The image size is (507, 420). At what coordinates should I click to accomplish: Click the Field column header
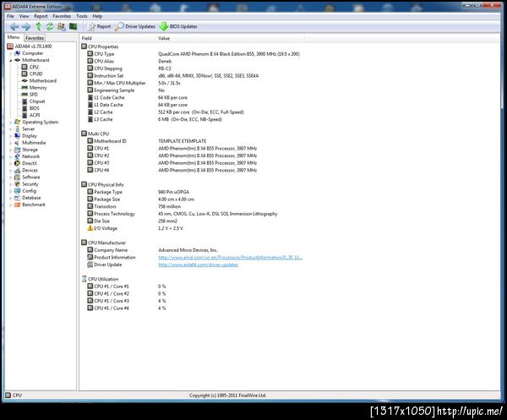click(x=117, y=39)
